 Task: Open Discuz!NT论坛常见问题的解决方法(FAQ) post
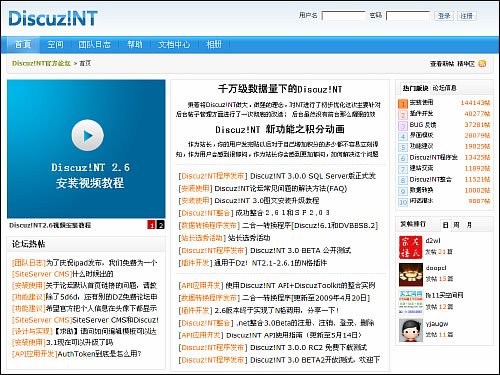pos(281,188)
